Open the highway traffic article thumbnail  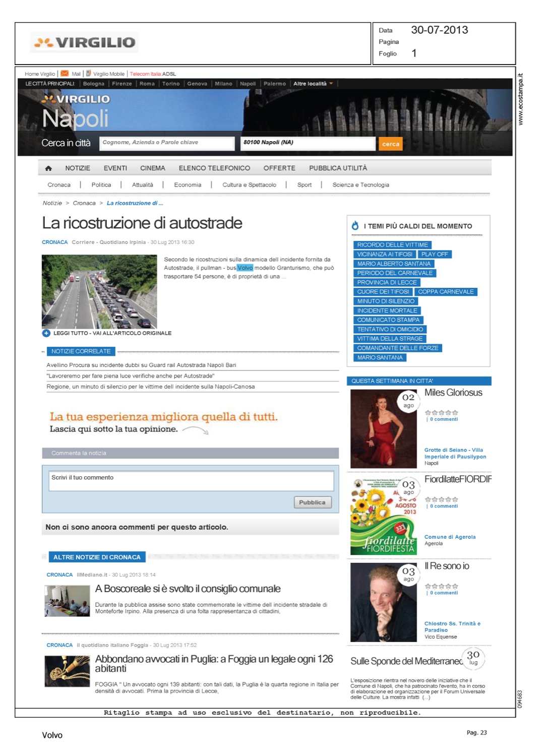coord(99,292)
